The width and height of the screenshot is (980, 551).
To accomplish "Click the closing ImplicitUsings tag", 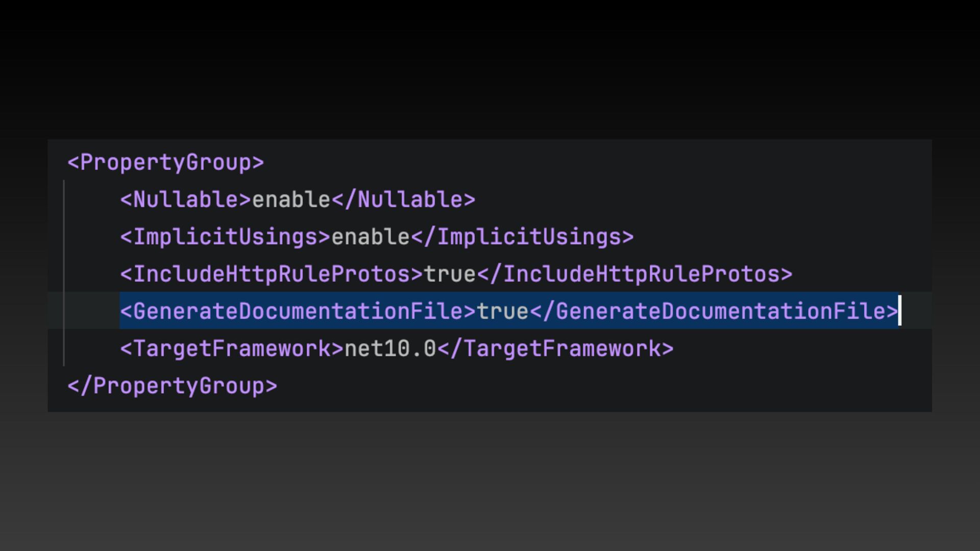I will pos(522,237).
